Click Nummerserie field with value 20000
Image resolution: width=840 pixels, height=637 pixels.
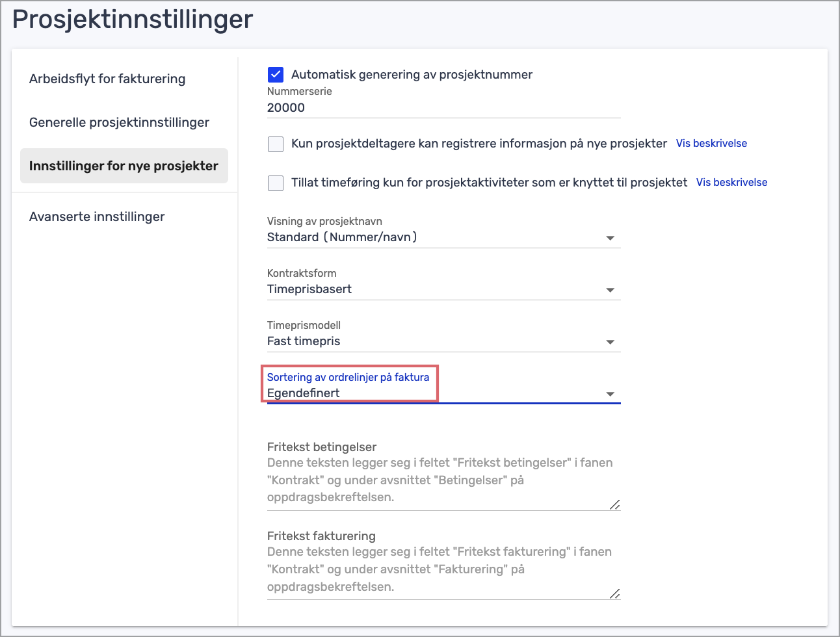pyautogui.click(x=443, y=108)
